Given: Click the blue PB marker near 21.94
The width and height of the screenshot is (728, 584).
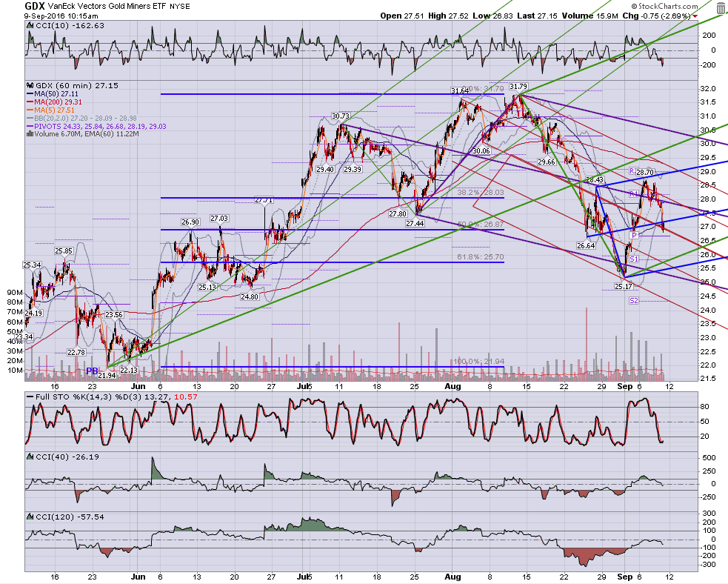Looking at the screenshot, I should tap(92, 371).
